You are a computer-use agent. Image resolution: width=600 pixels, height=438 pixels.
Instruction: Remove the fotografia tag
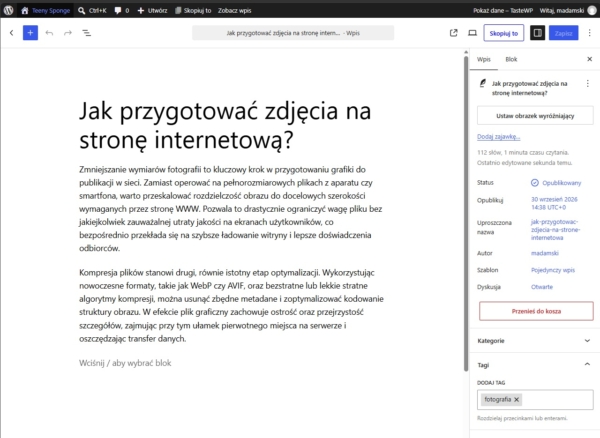pyautogui.click(x=516, y=400)
